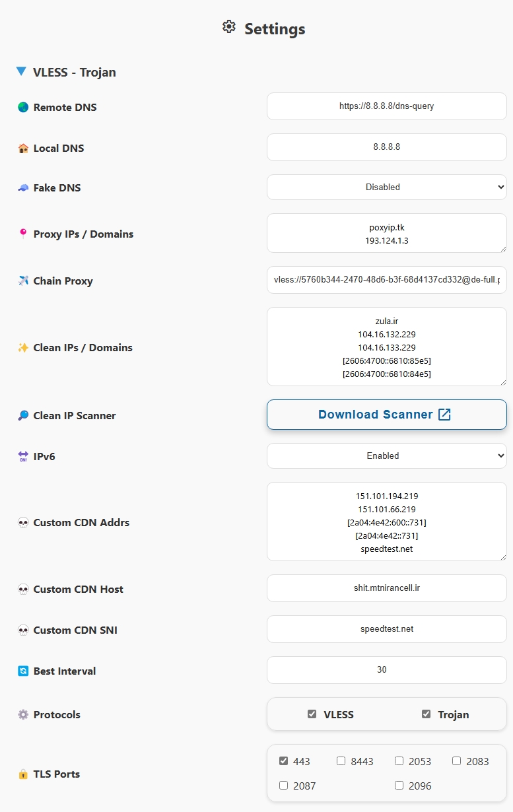Click the Custom CDN SNI field

point(387,629)
